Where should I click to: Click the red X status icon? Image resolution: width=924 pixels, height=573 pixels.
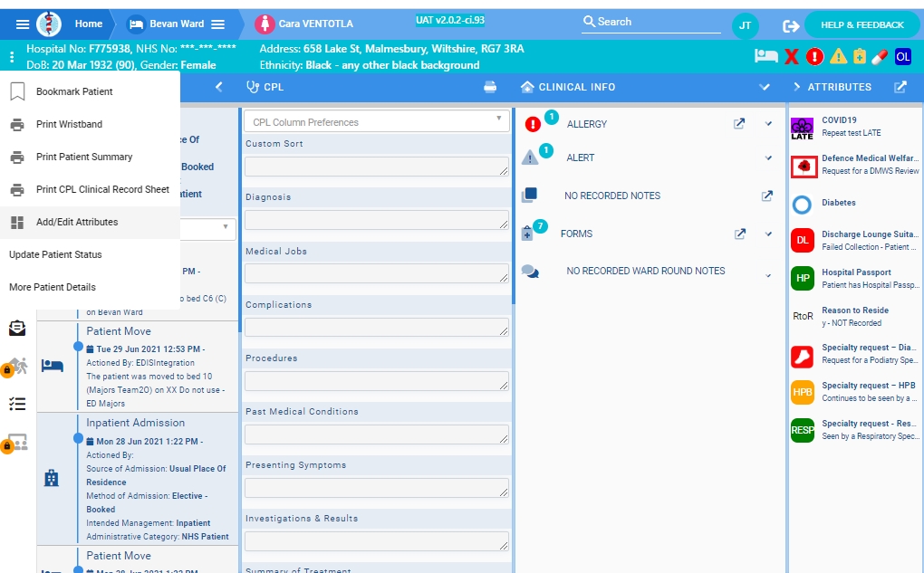point(792,56)
